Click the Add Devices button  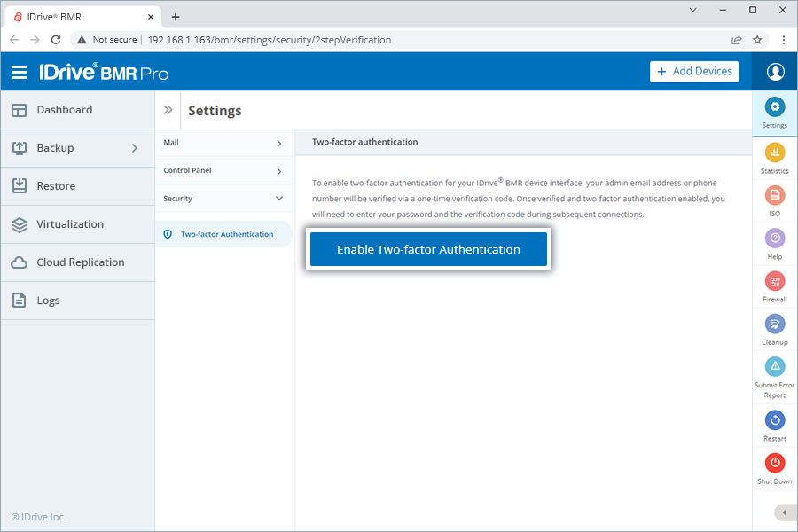694,72
